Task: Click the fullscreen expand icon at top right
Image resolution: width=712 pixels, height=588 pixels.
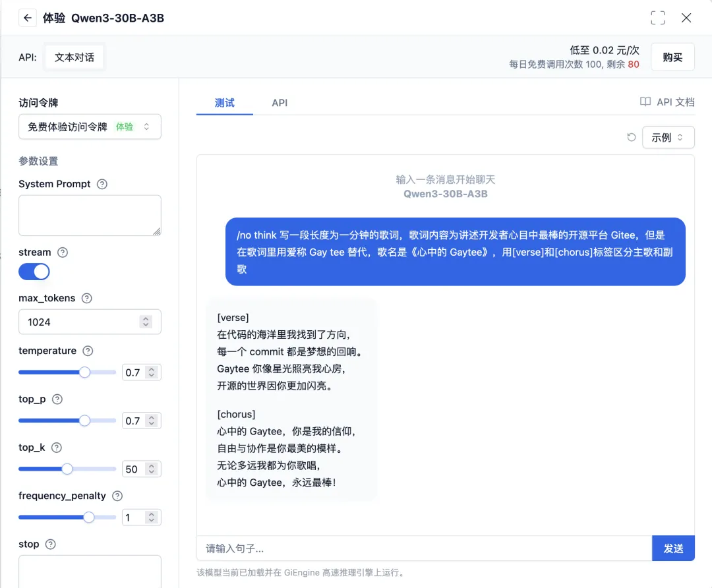Action: tap(657, 18)
